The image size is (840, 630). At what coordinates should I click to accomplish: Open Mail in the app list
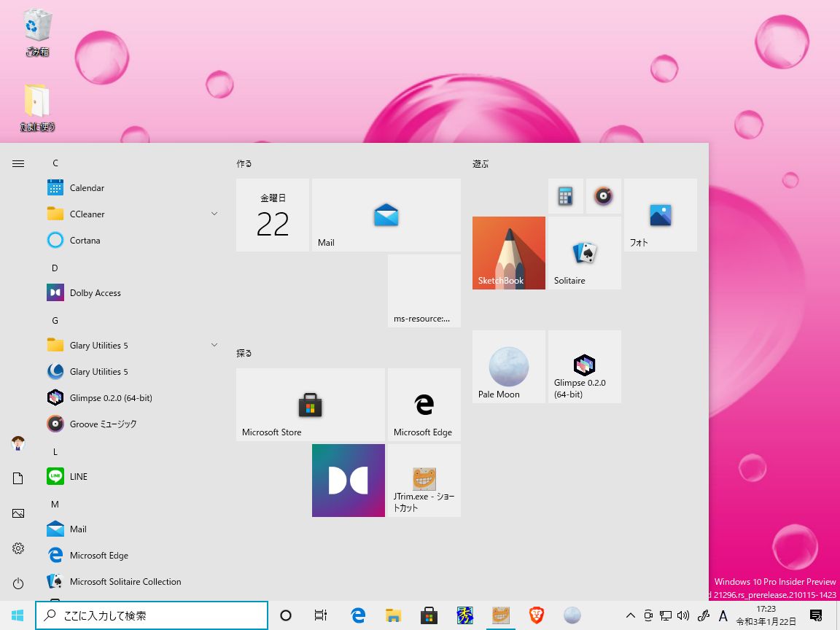131,529
